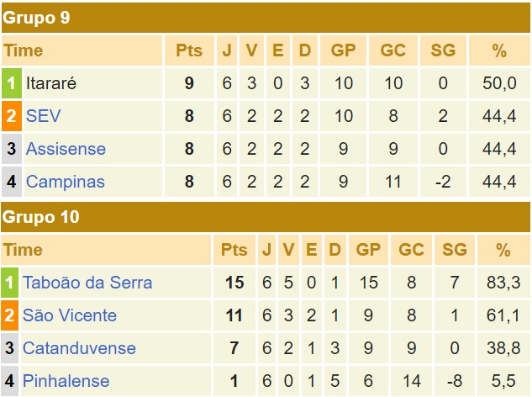Click the orange position 2 badge for São Vicente

coord(10,315)
